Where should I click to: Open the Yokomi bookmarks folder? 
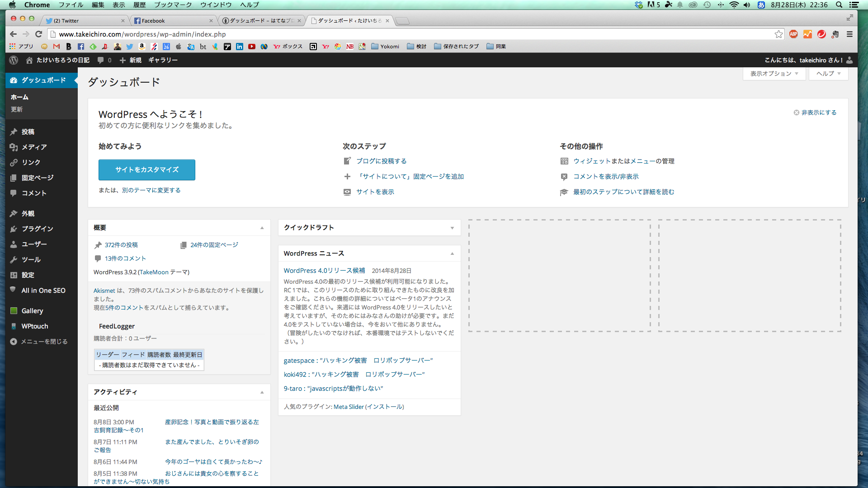385,47
